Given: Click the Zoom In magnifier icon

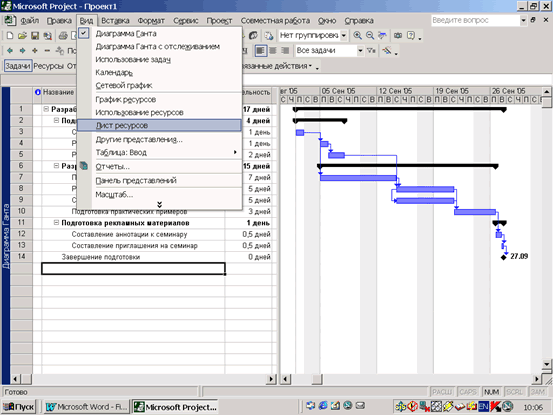Looking at the screenshot, I should tap(358, 35).
